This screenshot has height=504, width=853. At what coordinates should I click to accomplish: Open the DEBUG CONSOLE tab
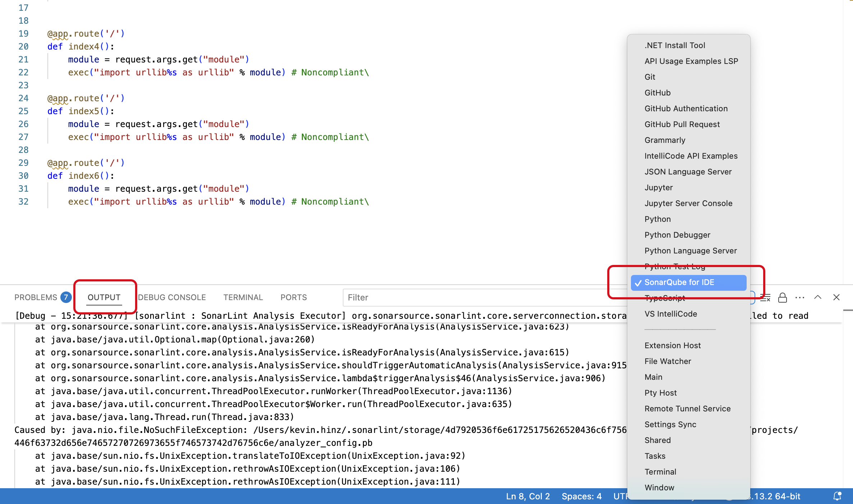(172, 297)
